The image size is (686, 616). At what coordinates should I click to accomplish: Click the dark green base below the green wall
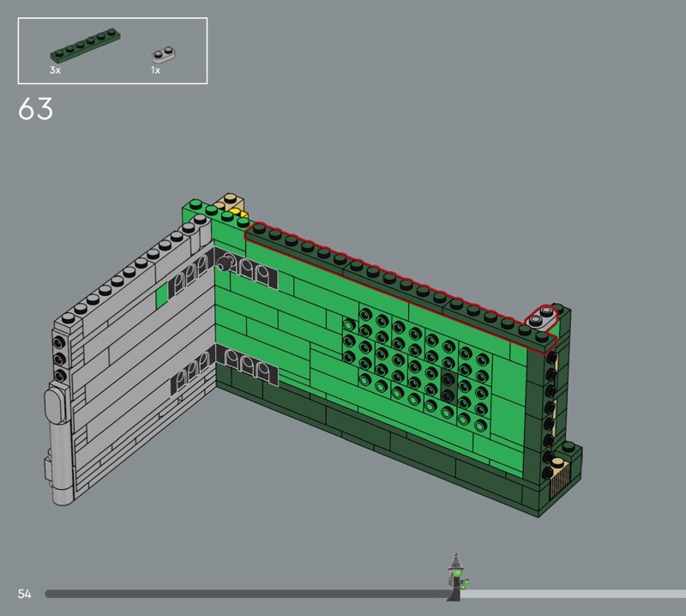click(386, 446)
